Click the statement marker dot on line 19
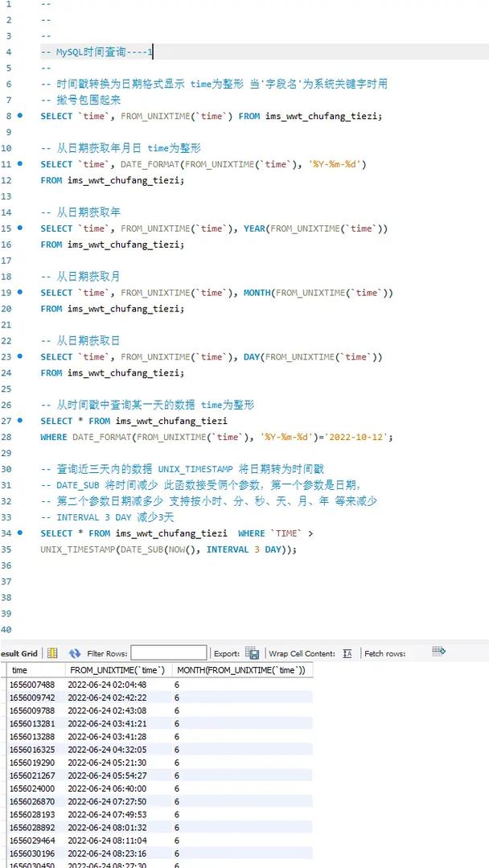This screenshot has height=868, width=489. pyautogui.click(x=20, y=292)
